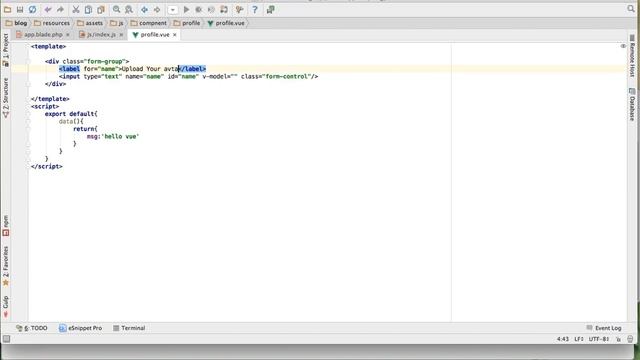
Task: Click the Hector inspector status icon
Action: click(630, 339)
